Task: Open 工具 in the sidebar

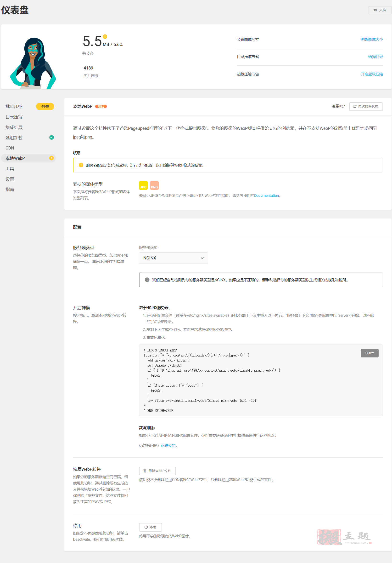Action: [x=10, y=169]
